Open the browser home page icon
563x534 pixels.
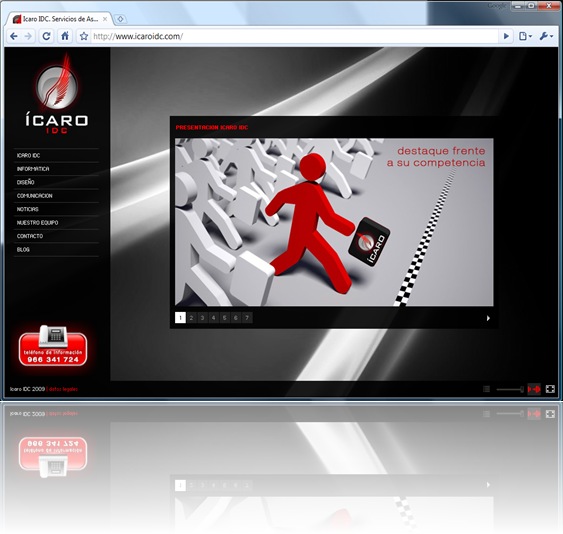[x=65, y=36]
